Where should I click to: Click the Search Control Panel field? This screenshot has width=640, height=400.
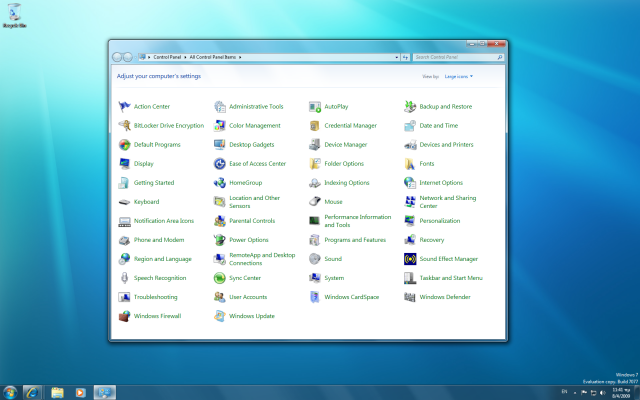pos(458,58)
